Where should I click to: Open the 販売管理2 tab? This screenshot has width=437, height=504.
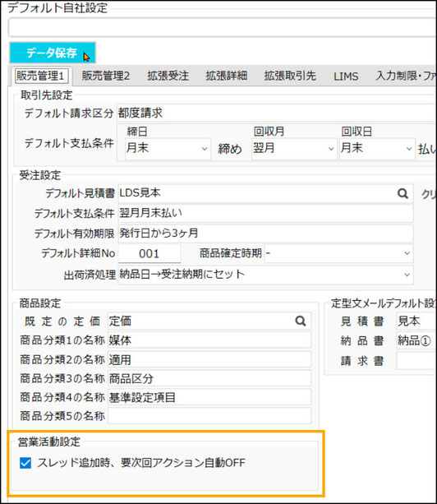pyautogui.click(x=106, y=76)
